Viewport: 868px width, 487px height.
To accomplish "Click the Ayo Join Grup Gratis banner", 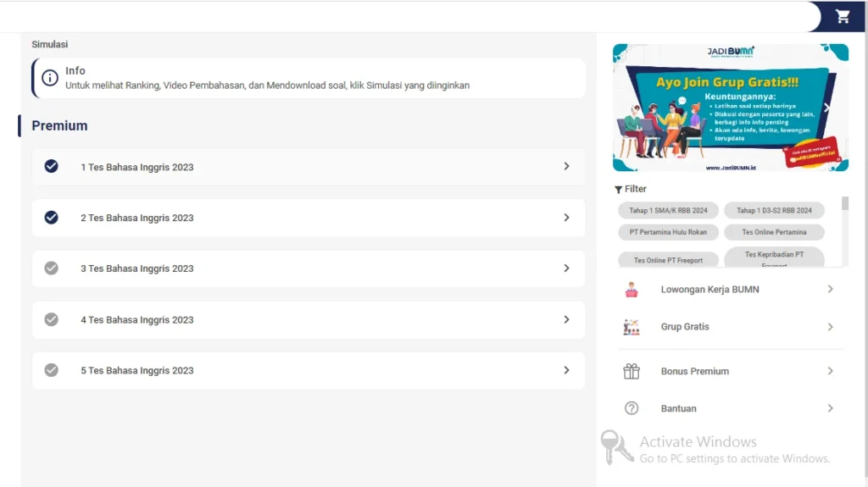I will (x=730, y=108).
